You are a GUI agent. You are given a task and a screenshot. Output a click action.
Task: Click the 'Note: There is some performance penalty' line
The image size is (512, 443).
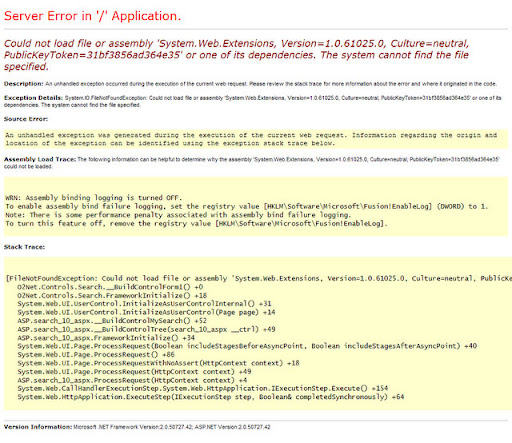(178, 215)
